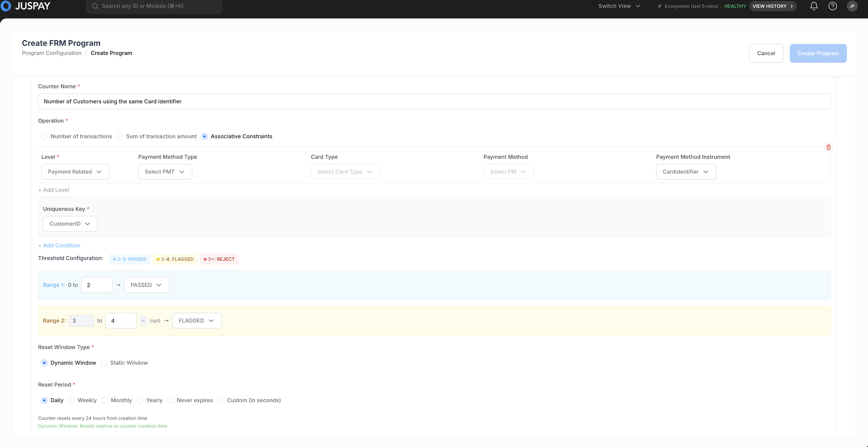
Task: Open the CustomerID uniqueness key dropdown
Action: tap(70, 224)
